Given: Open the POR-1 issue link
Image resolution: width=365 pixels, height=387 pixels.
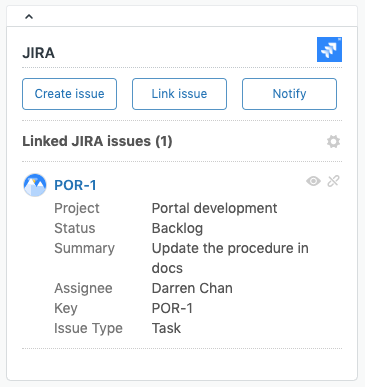Looking at the screenshot, I should coord(75,185).
